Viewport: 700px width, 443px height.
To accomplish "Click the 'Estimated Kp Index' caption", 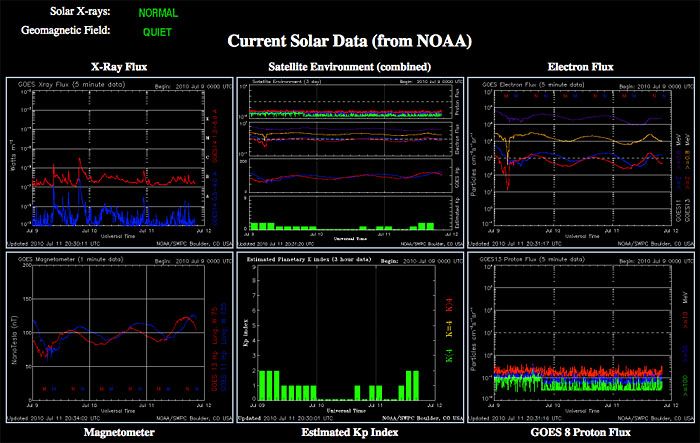I will [349, 432].
